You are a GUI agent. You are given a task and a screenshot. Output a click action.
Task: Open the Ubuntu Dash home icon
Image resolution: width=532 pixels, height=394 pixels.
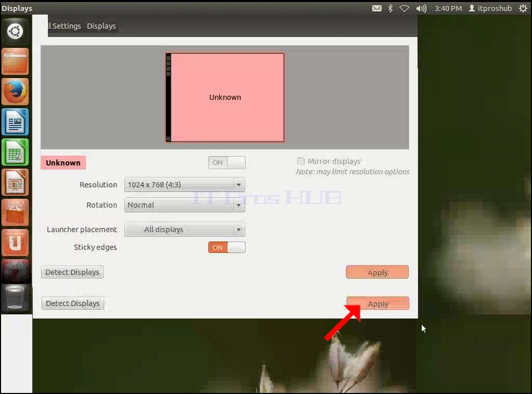[x=15, y=32]
